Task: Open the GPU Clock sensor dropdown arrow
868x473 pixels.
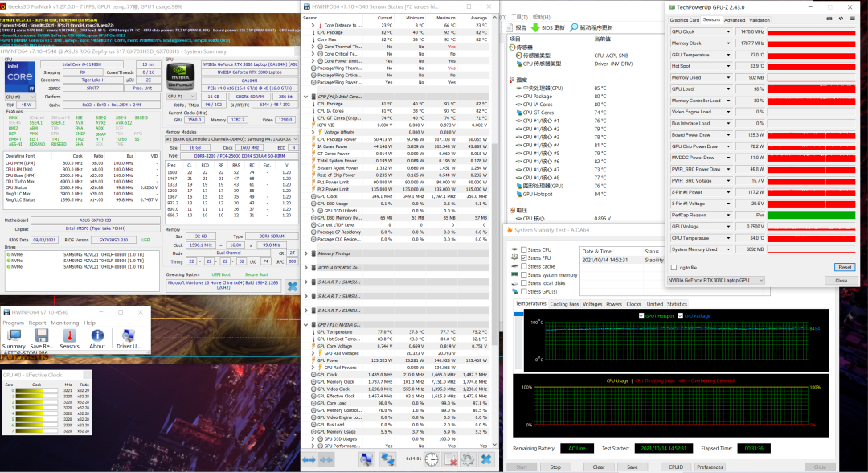Action: click(x=727, y=32)
